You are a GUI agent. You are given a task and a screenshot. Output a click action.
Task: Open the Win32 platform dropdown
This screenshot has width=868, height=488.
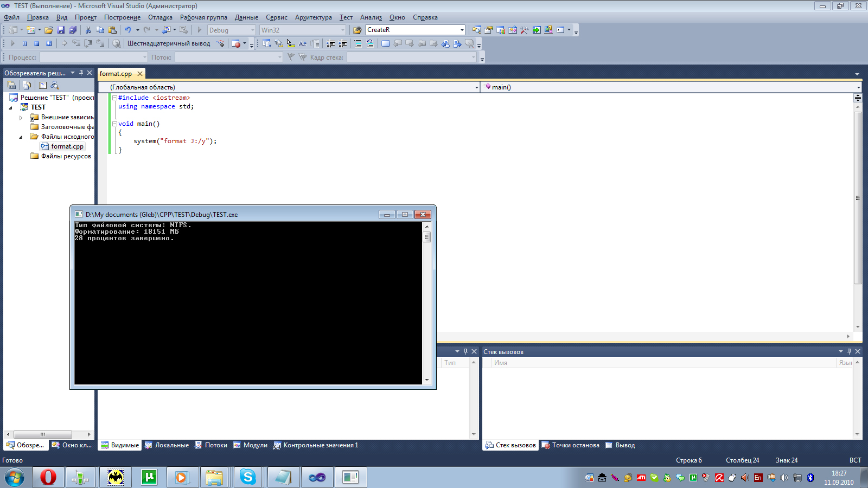(302, 30)
